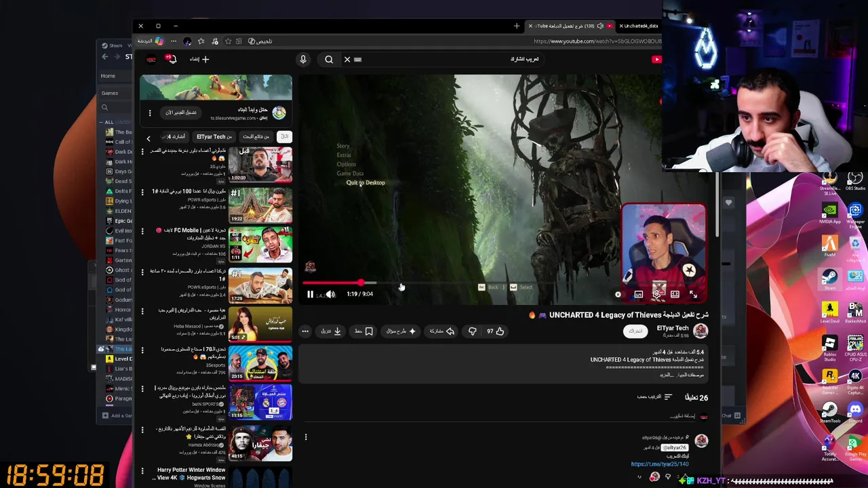Viewport: 868px width, 488px height.
Task: Download the video with arrow button
Action: pyautogui.click(x=332, y=331)
